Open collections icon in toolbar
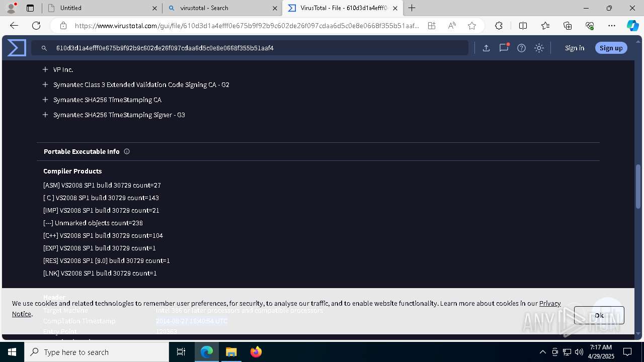Viewport: 644px width, 362px height. tap(568, 26)
